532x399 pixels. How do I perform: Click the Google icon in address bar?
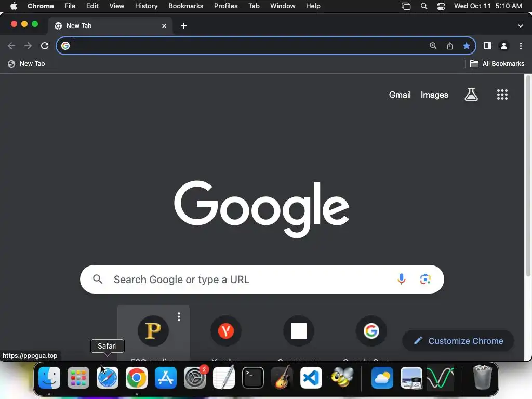(x=65, y=46)
